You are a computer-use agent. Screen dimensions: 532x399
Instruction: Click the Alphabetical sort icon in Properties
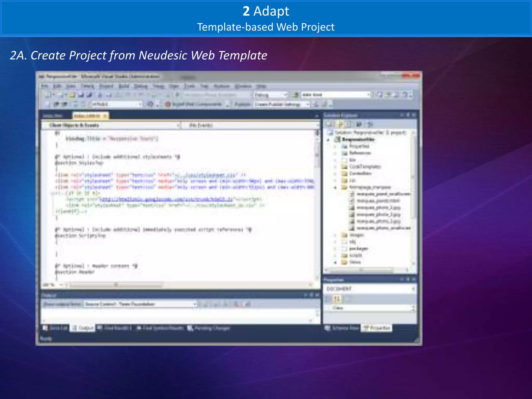pos(337,299)
